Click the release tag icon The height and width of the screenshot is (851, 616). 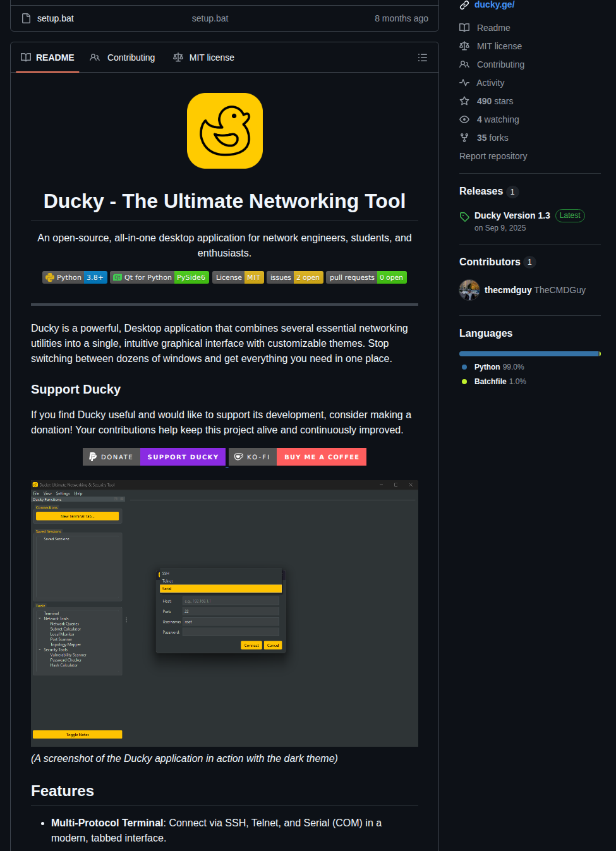tap(464, 217)
